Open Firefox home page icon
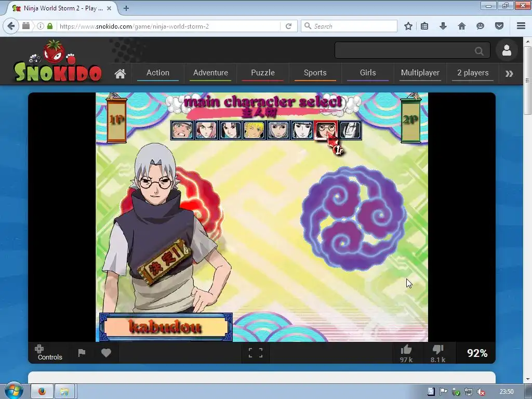The width and height of the screenshot is (532, 399). click(462, 26)
